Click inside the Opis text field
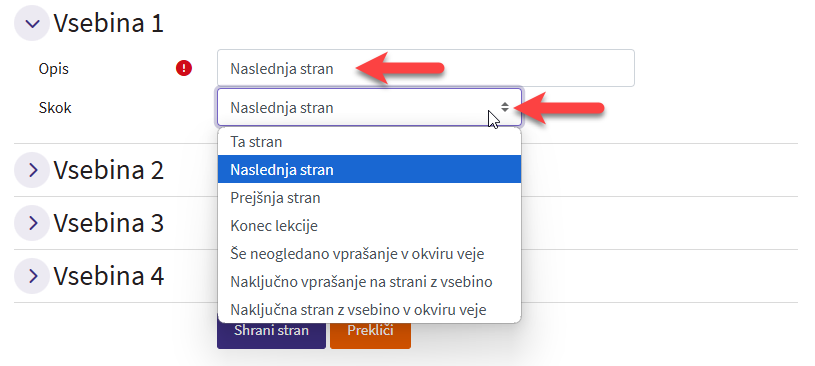The image size is (815, 366). tap(426, 68)
